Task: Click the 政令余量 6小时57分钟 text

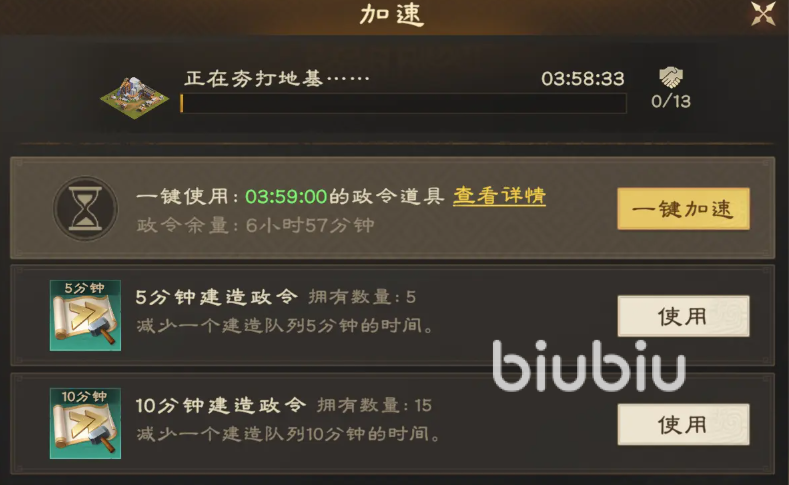Action: [256, 225]
